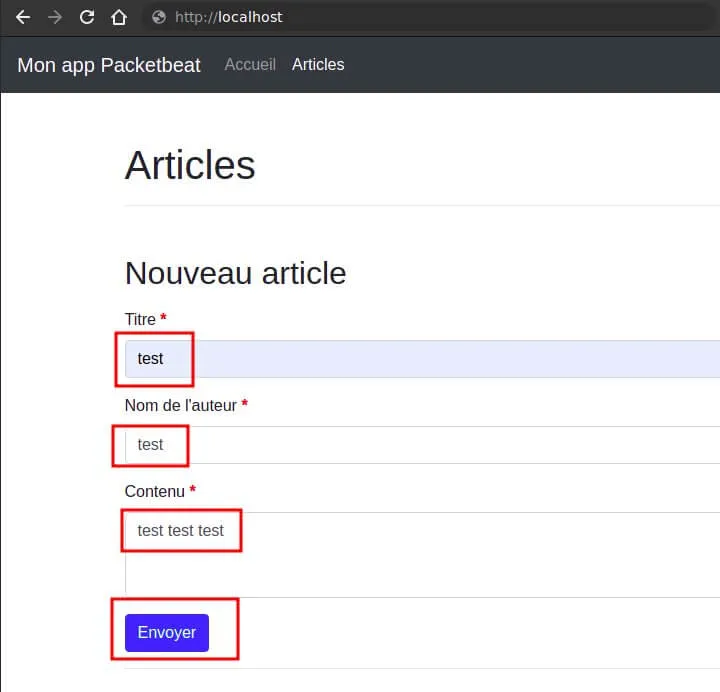This screenshot has height=692, width=720.
Task: Click into the Titre field
Action: [422, 359]
